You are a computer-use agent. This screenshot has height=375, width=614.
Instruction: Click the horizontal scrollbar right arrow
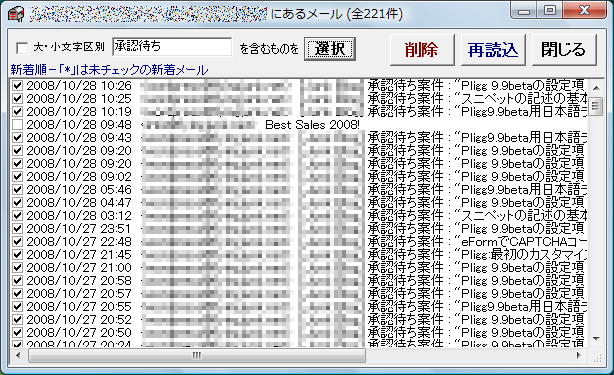tap(579, 355)
